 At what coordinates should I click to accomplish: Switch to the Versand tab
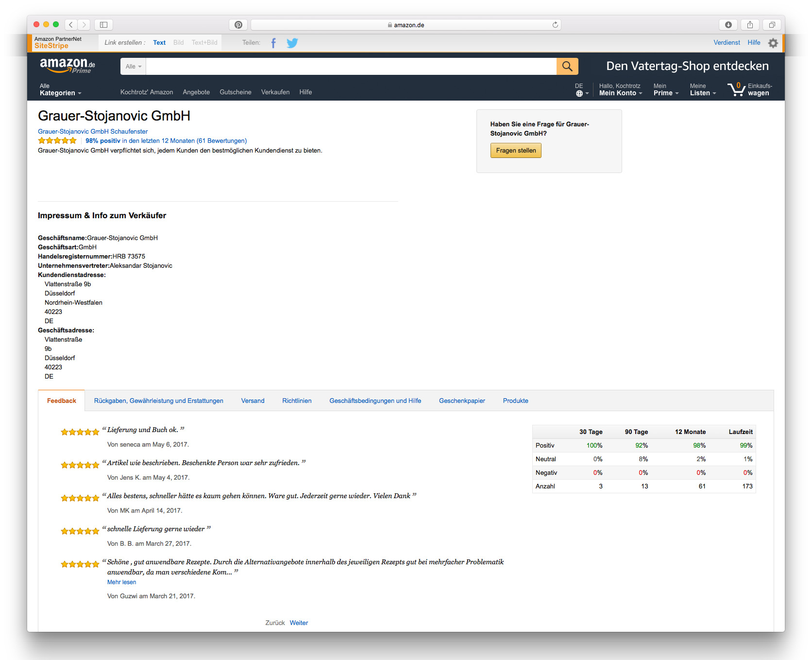253,401
